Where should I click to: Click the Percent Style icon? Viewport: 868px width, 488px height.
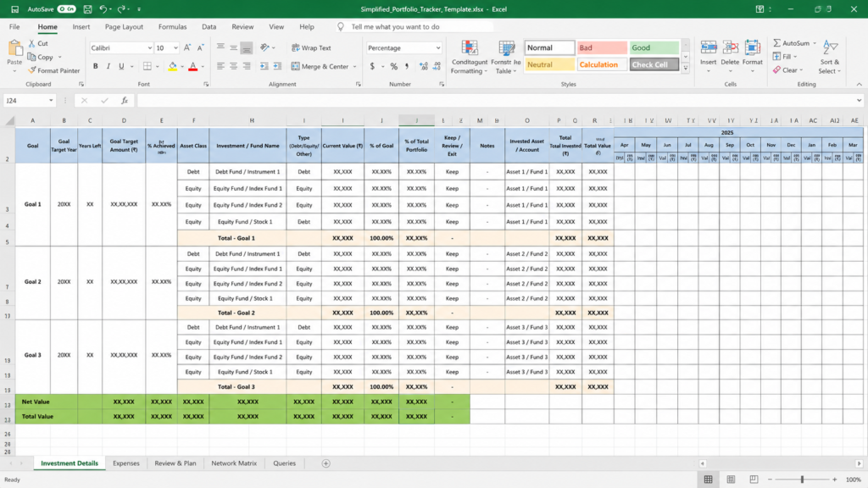(393, 66)
